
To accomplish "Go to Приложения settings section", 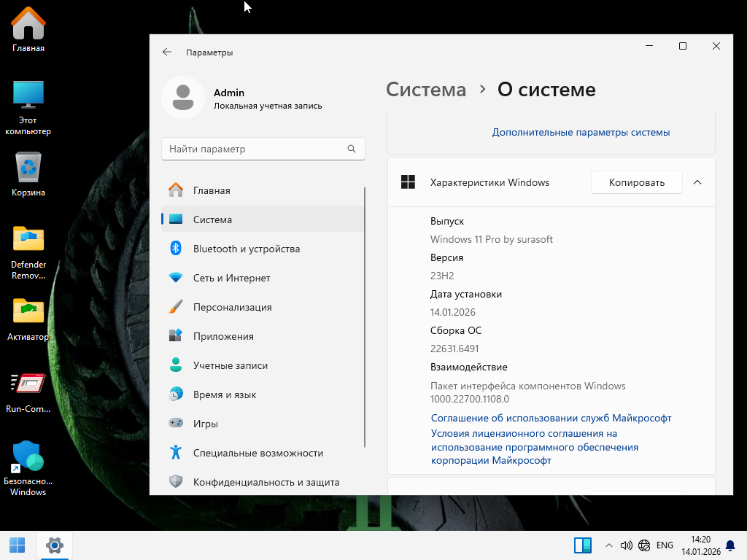I will [x=223, y=336].
